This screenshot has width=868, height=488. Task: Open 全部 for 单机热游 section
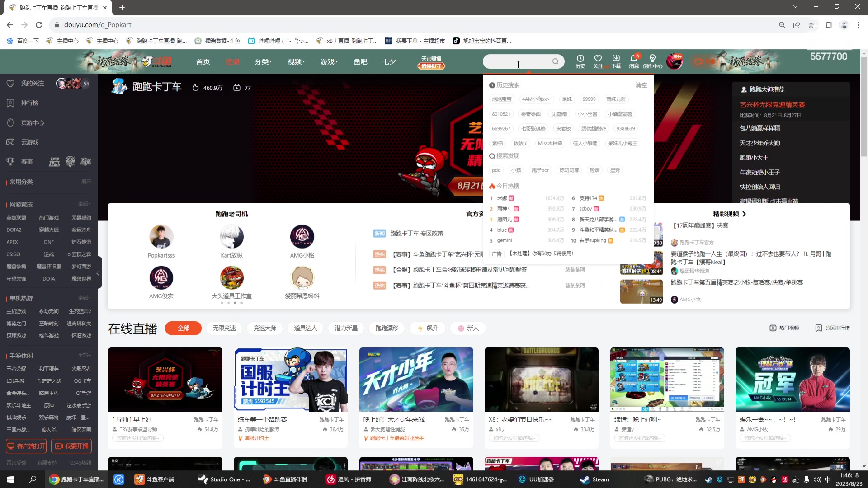coord(85,298)
